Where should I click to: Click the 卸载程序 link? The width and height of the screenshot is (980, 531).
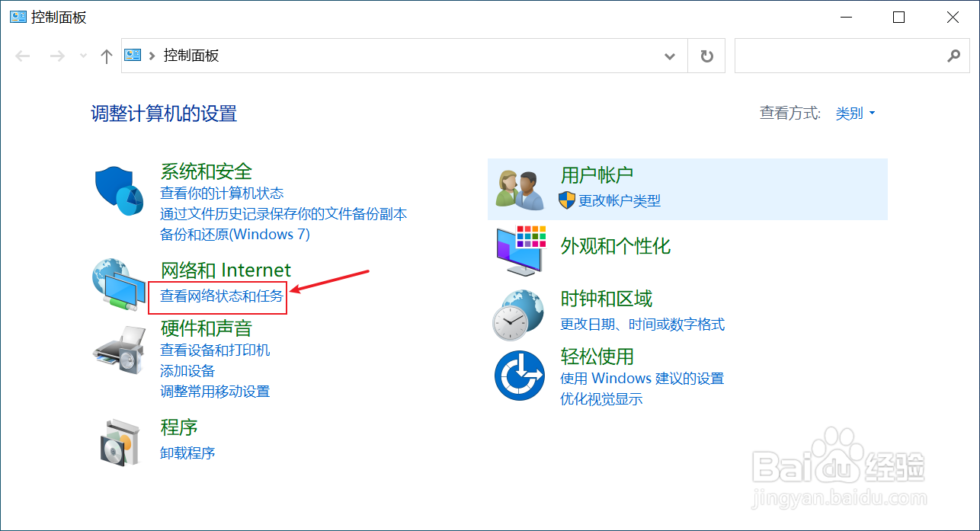(x=187, y=453)
